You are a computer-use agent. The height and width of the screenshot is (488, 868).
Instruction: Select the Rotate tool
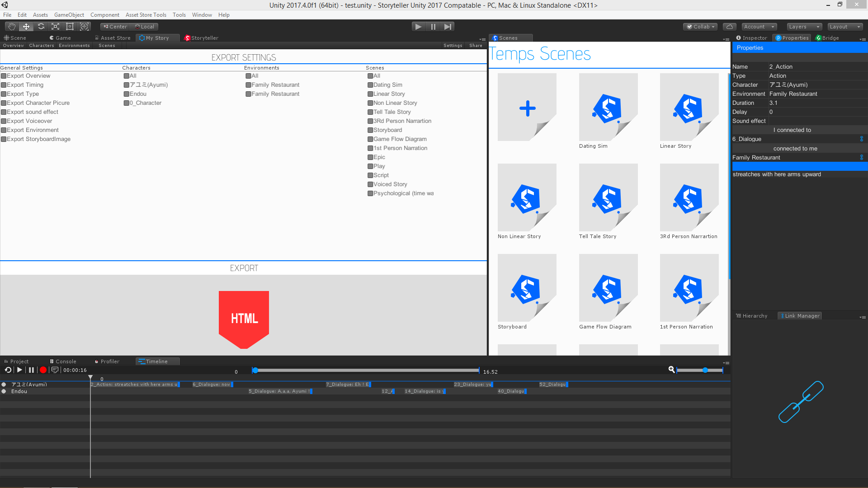pyautogui.click(x=41, y=27)
